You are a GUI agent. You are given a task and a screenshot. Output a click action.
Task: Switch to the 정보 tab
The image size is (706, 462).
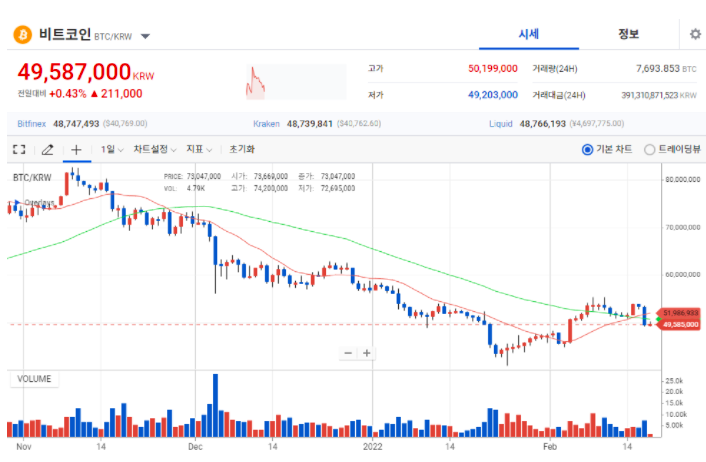point(629,34)
